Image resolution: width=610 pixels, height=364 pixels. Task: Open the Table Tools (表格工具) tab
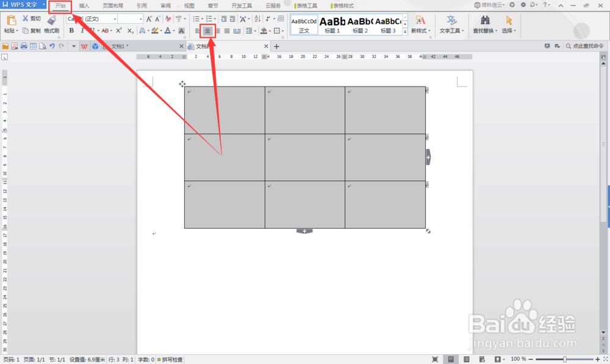[x=306, y=6]
